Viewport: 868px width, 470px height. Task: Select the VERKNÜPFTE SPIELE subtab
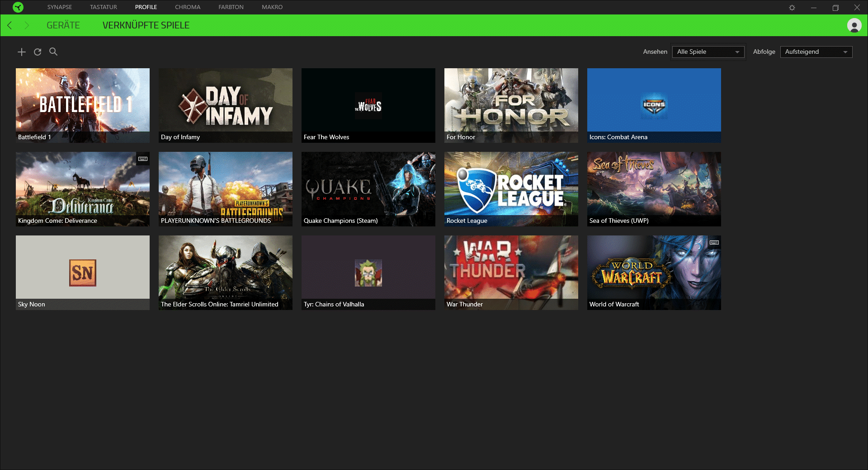click(x=146, y=25)
